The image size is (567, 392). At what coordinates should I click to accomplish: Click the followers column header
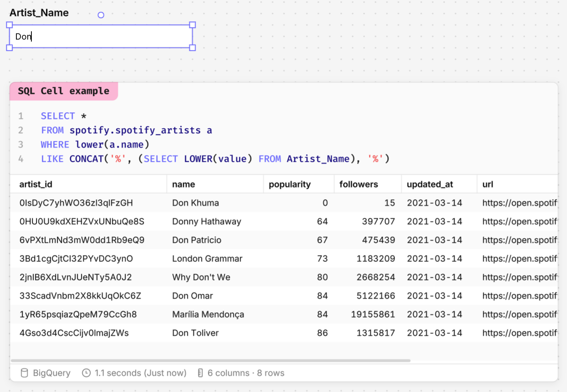point(359,184)
